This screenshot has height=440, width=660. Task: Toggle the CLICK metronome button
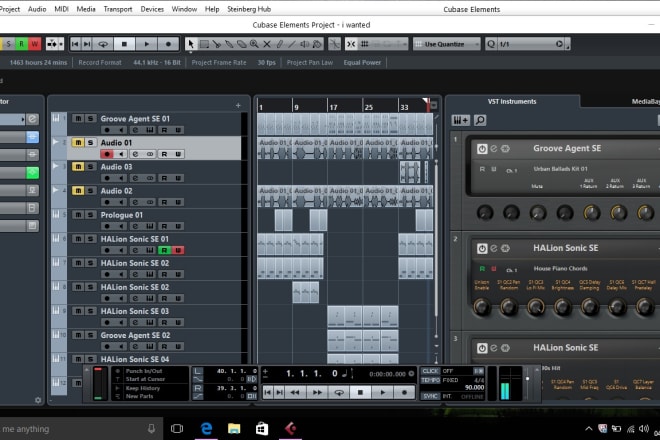[x=430, y=371]
